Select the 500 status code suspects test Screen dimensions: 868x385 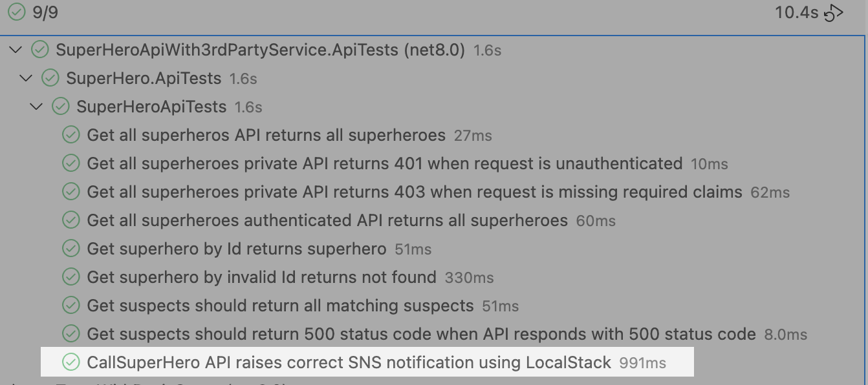(x=422, y=335)
